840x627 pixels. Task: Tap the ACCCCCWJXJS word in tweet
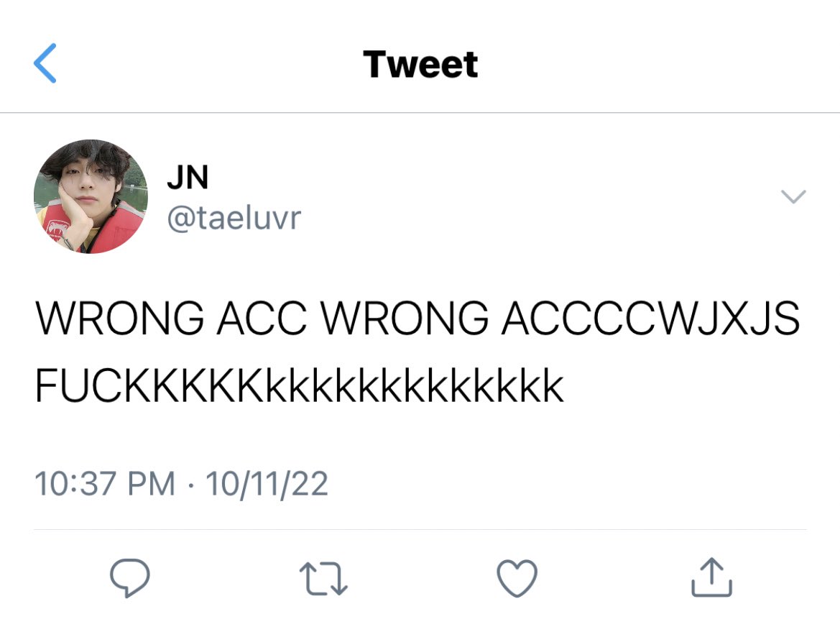point(650,319)
